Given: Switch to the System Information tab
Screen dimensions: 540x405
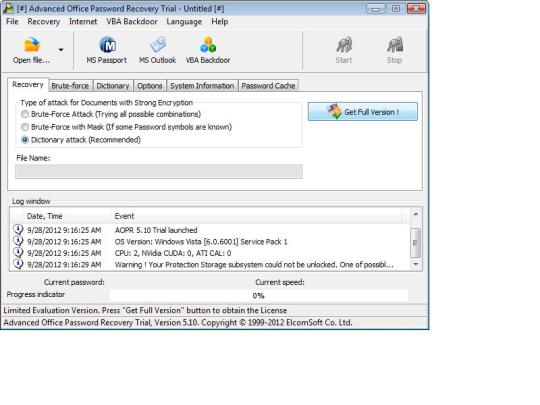Looking at the screenshot, I should 202,86.
